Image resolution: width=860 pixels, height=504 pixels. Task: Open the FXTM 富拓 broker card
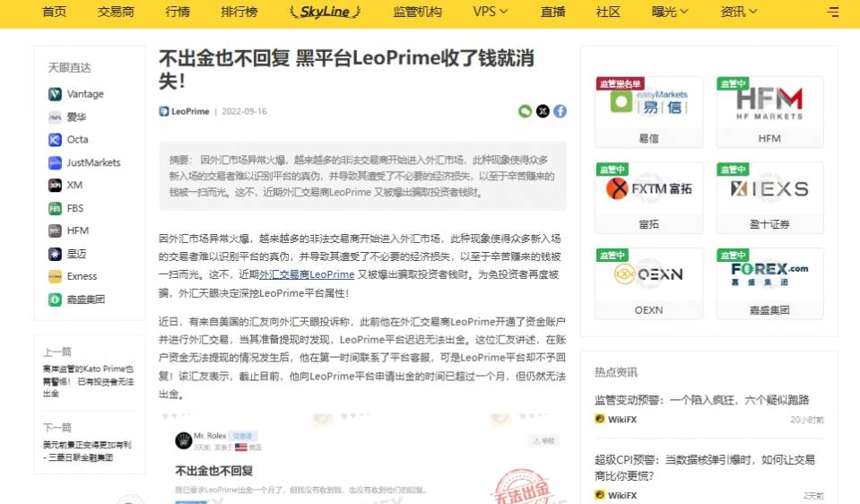(649, 198)
